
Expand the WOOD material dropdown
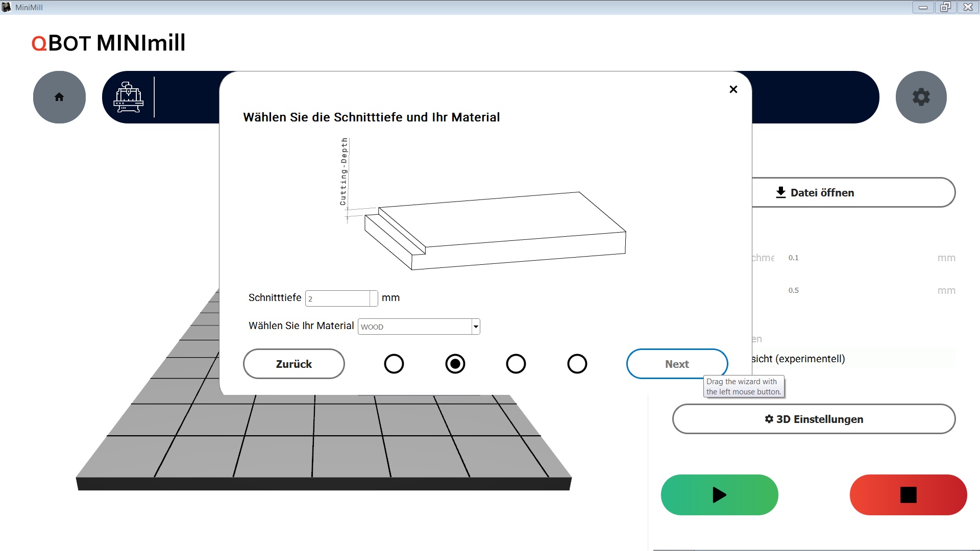point(476,327)
